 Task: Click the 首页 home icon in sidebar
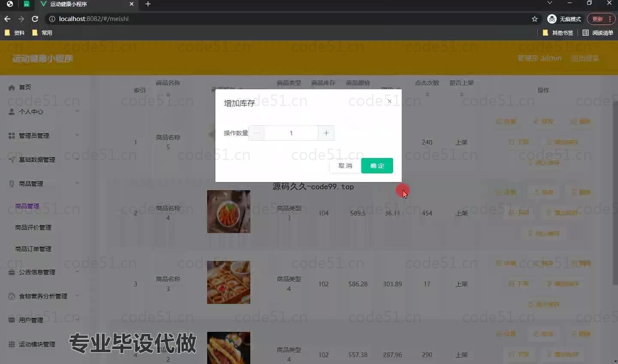tap(12, 87)
